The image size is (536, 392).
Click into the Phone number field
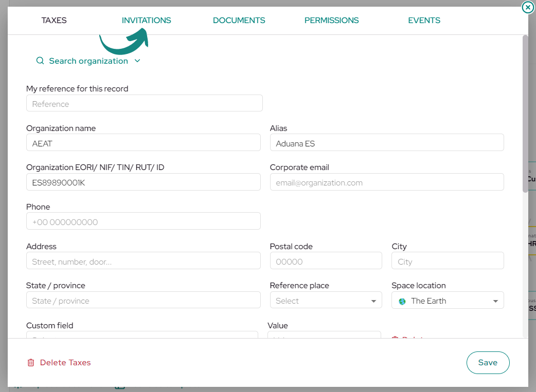pyautogui.click(x=143, y=221)
